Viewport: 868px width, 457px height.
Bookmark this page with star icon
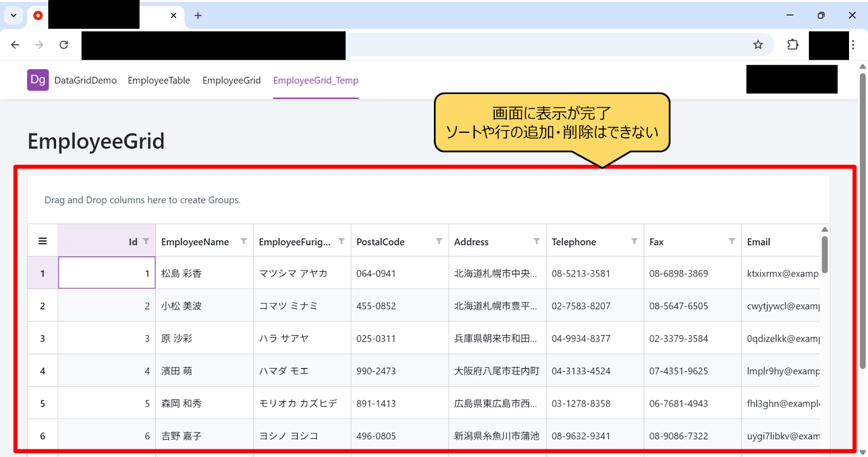click(x=758, y=45)
